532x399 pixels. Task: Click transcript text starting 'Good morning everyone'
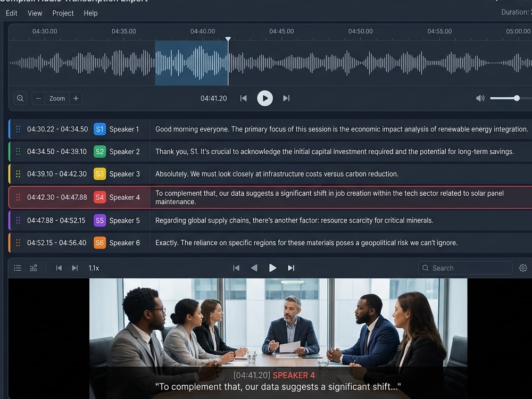342,129
